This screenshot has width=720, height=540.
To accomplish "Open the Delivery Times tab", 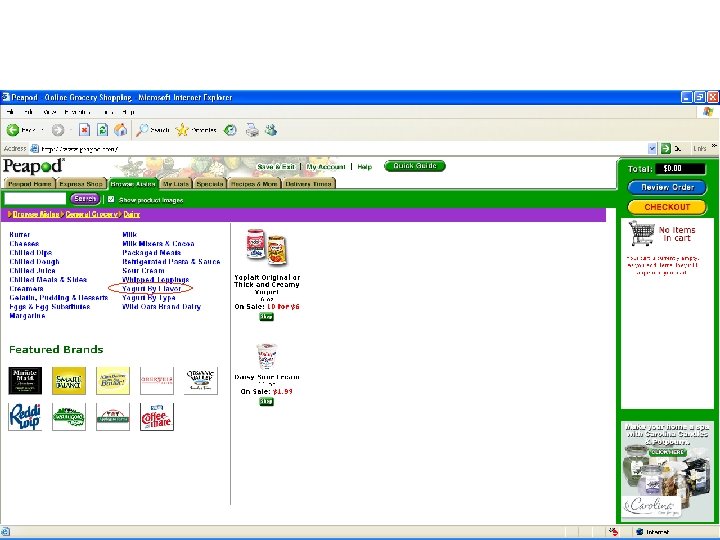I will [x=308, y=184].
